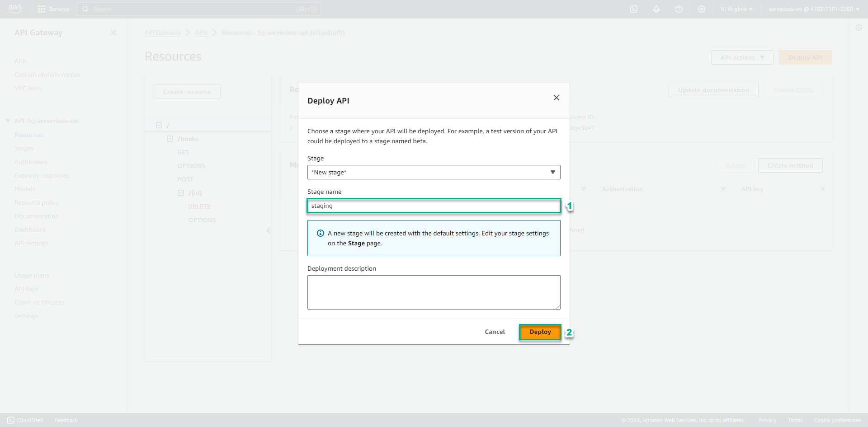Close the Deploy API dialog
This screenshot has width=868, height=427.
click(557, 98)
